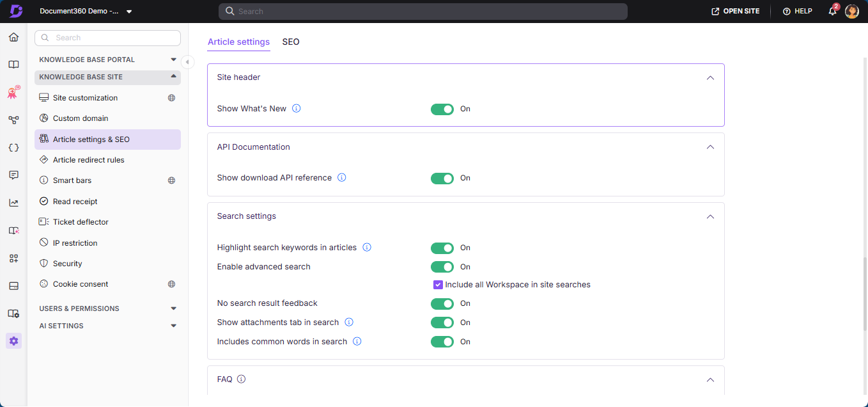Open the Drive storage icon in rail
Image resolution: width=868 pixels, height=407 pixels.
pyautogui.click(x=13, y=285)
